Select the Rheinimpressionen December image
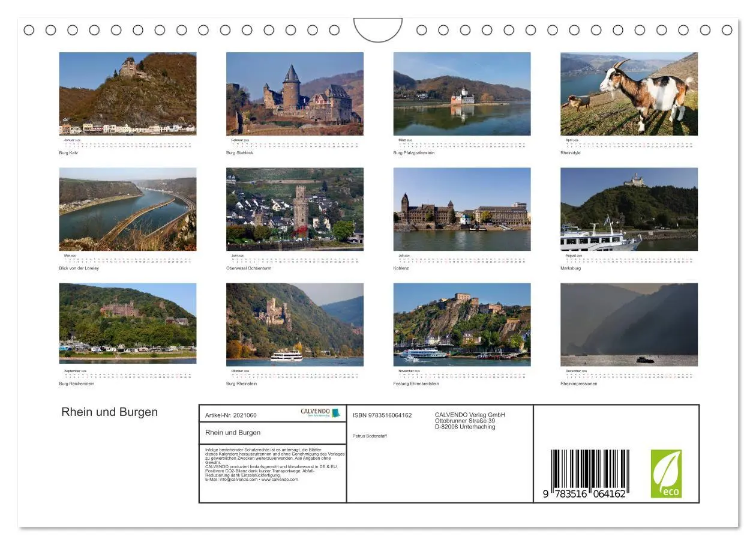 [629, 324]
